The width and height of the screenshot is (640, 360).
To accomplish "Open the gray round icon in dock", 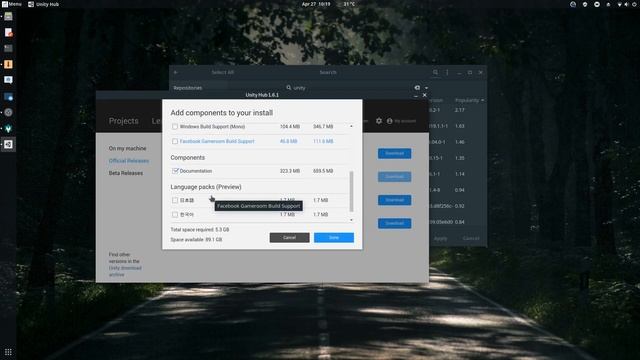I will (x=8, y=112).
